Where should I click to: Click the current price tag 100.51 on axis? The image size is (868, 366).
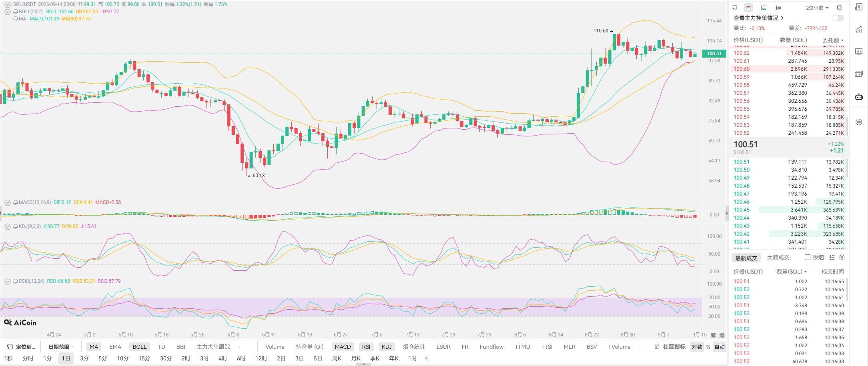pos(714,54)
